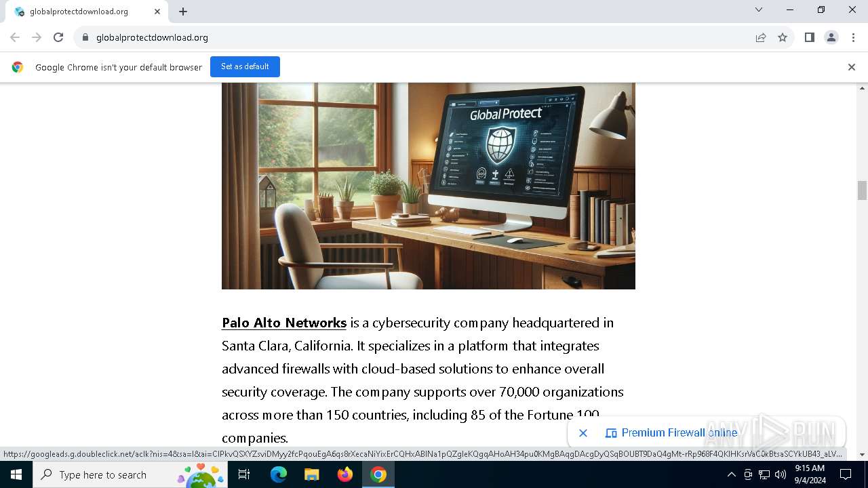Click the "70,000 organizations" text
The image size is (868, 488).
click(x=561, y=392)
